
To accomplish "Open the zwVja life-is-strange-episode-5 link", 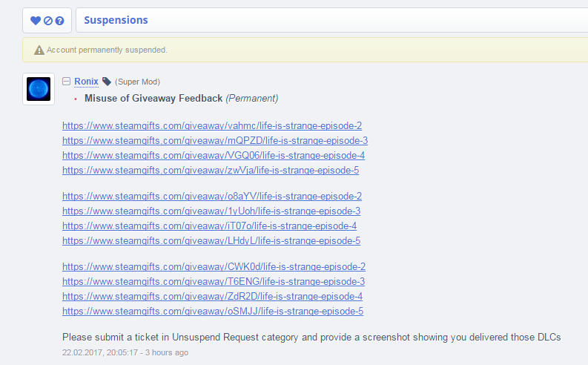I will 211,171.
